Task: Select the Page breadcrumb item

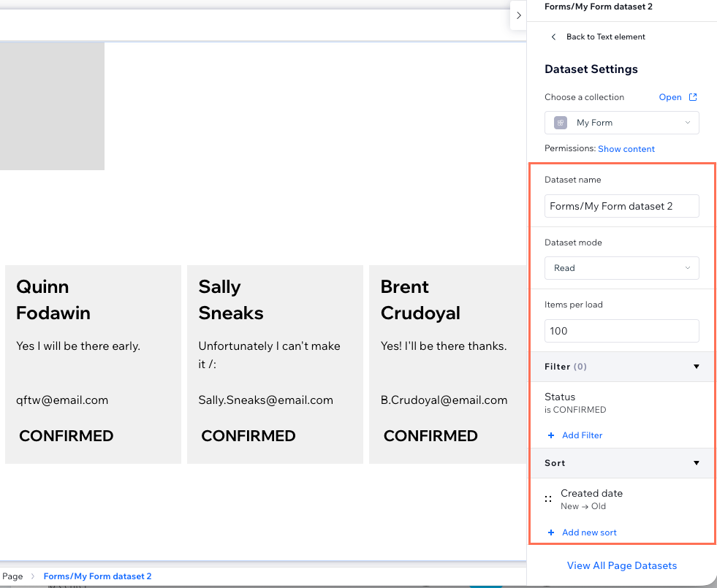Action: (13, 576)
